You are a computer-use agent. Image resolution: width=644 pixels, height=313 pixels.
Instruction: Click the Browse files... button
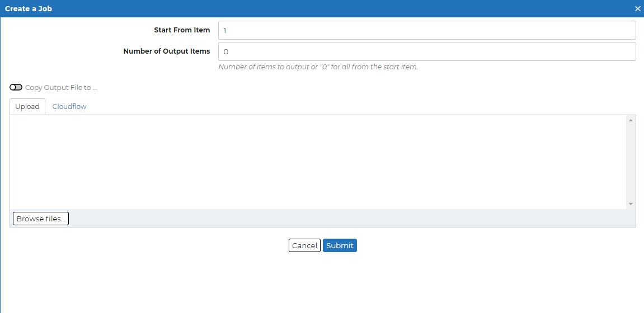(x=41, y=219)
